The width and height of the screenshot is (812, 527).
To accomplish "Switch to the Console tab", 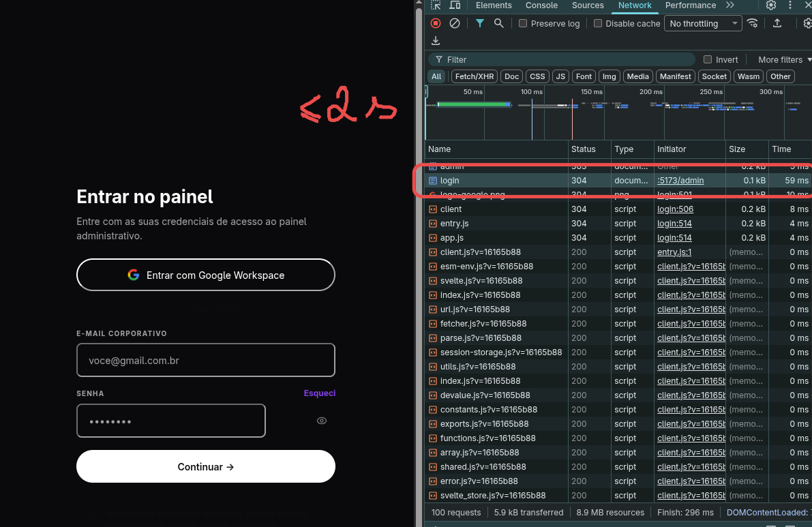I will (x=542, y=5).
